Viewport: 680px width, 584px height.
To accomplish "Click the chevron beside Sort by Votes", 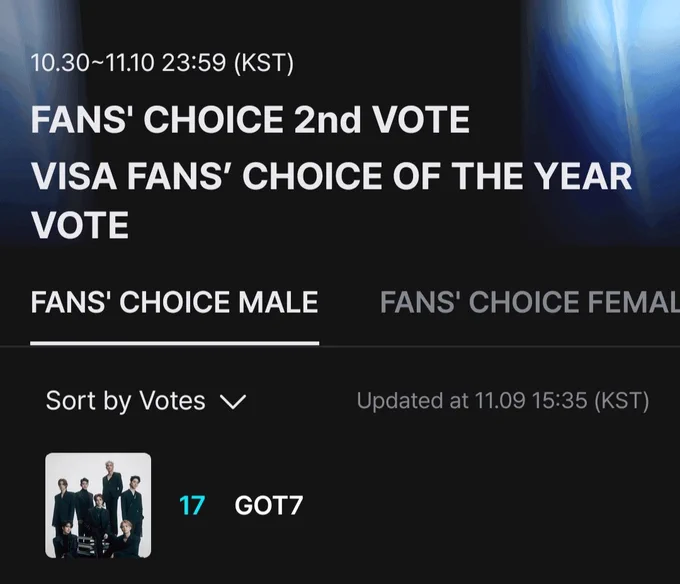I will tap(232, 402).
